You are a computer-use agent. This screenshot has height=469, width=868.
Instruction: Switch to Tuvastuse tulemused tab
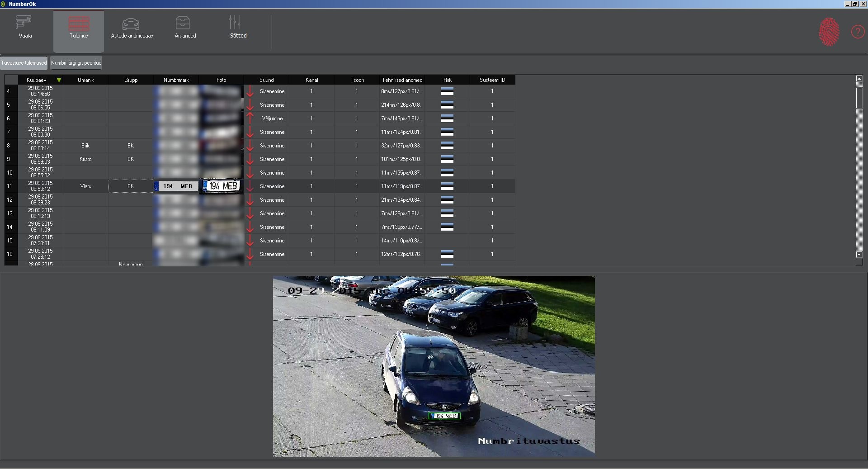coord(24,63)
